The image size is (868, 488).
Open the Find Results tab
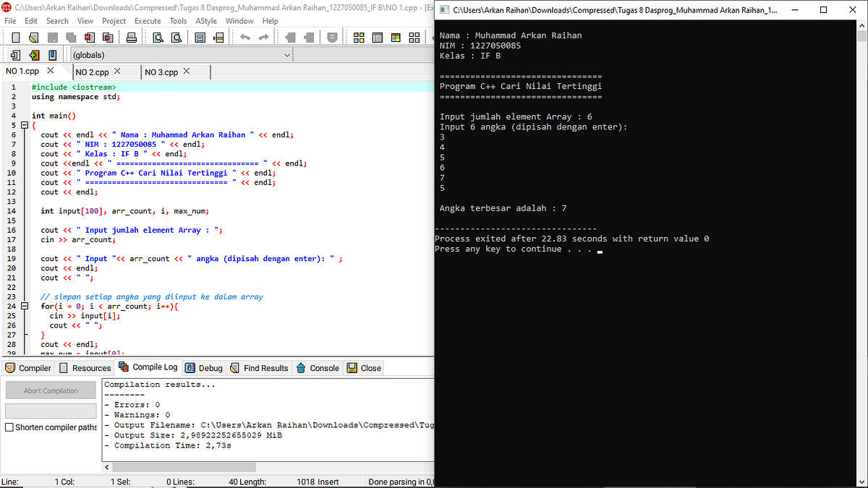(x=259, y=368)
